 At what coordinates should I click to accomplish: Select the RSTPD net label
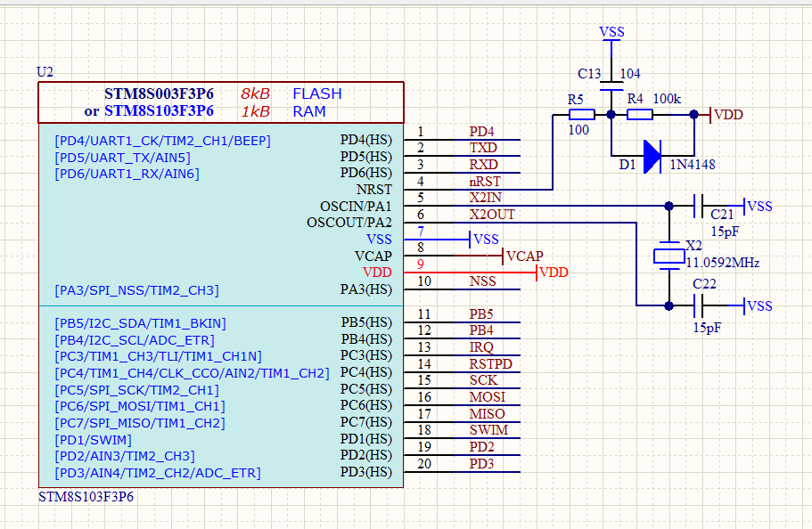(490, 364)
